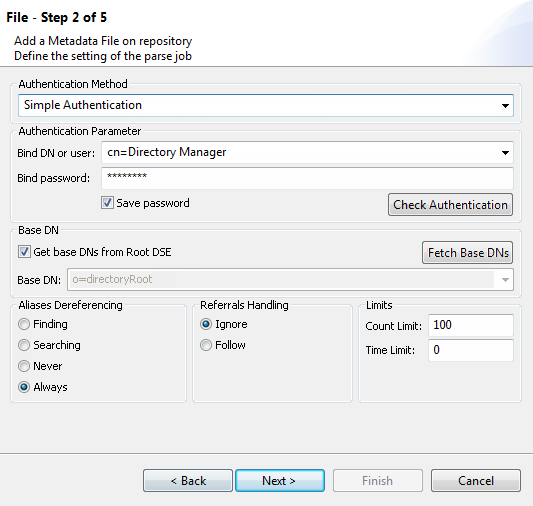
Task: Cancel the wizard
Action: click(x=476, y=481)
